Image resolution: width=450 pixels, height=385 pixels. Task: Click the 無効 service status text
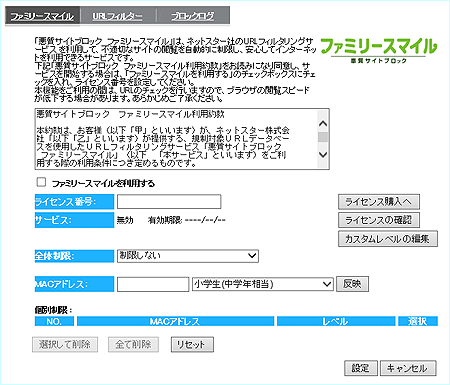(125, 220)
